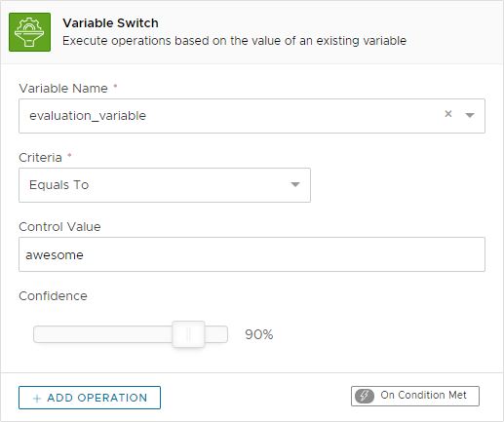Open the Variable Name dropdown arrow
This screenshot has width=504, height=422.
tap(470, 115)
